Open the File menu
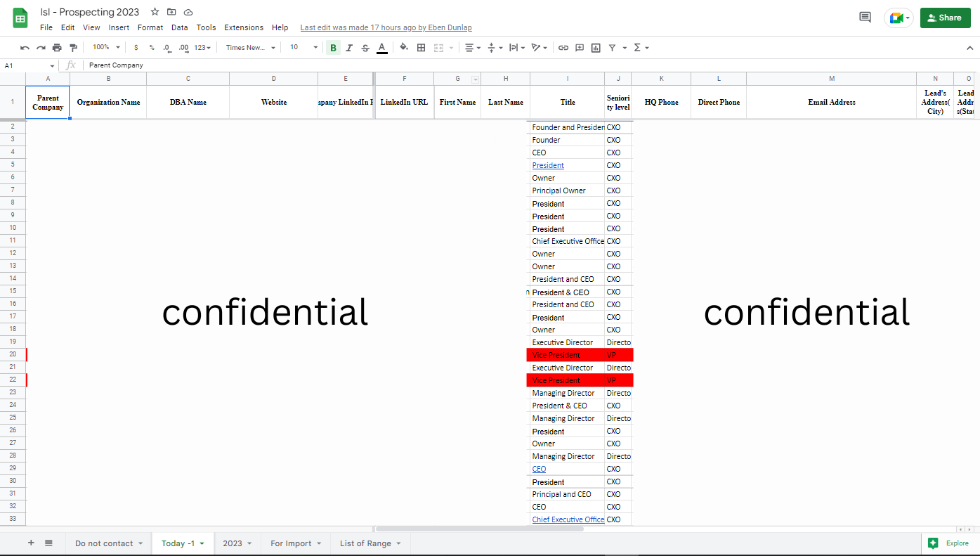Viewport: 980px width, 556px height. point(46,28)
